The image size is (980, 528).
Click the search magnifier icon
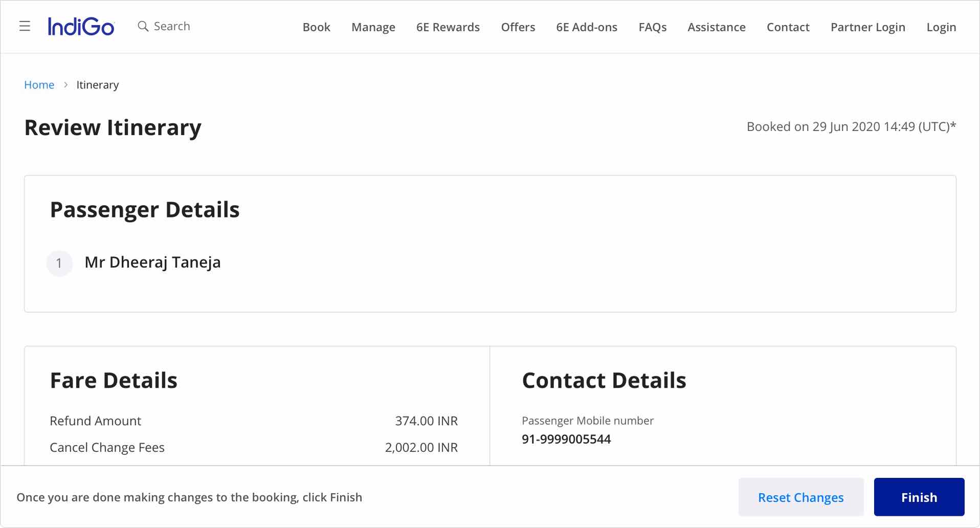[x=143, y=26]
